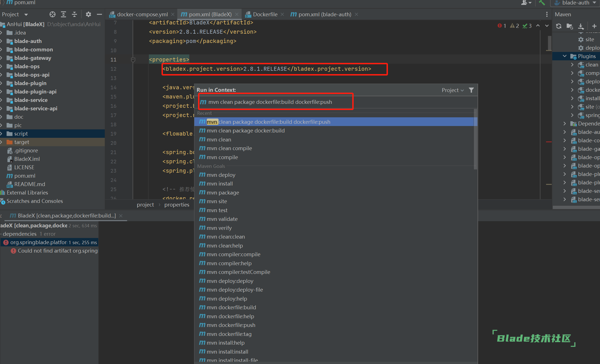Open pom.xml in the project tree
The width and height of the screenshot is (600, 364).
[x=25, y=176]
